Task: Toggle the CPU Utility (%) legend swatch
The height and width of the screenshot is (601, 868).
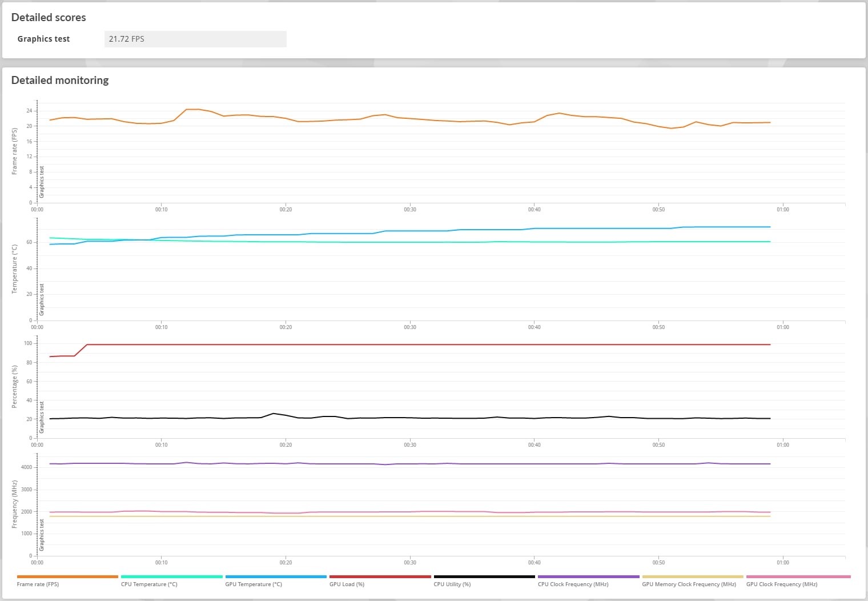Action: (484, 577)
